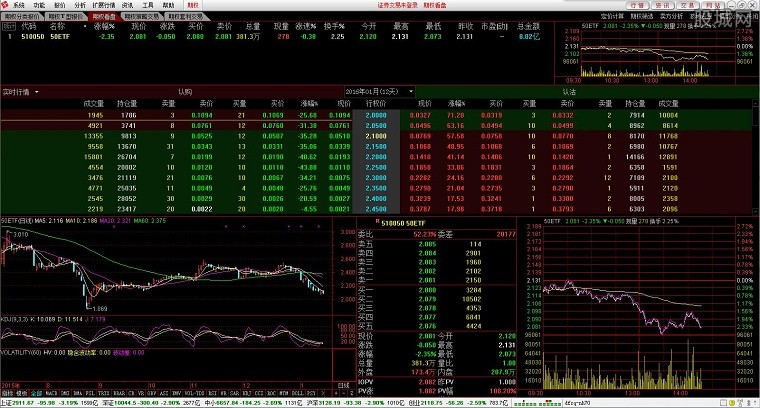Sort by the 涨幅% column in top quote list
The image size is (760, 408).
coord(104,27)
